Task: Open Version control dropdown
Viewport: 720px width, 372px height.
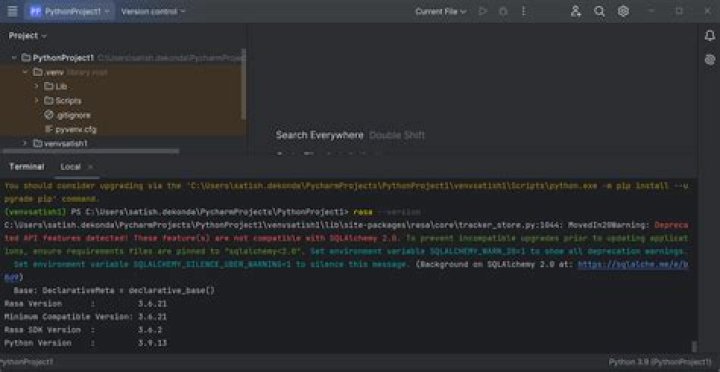Action: click(x=153, y=11)
